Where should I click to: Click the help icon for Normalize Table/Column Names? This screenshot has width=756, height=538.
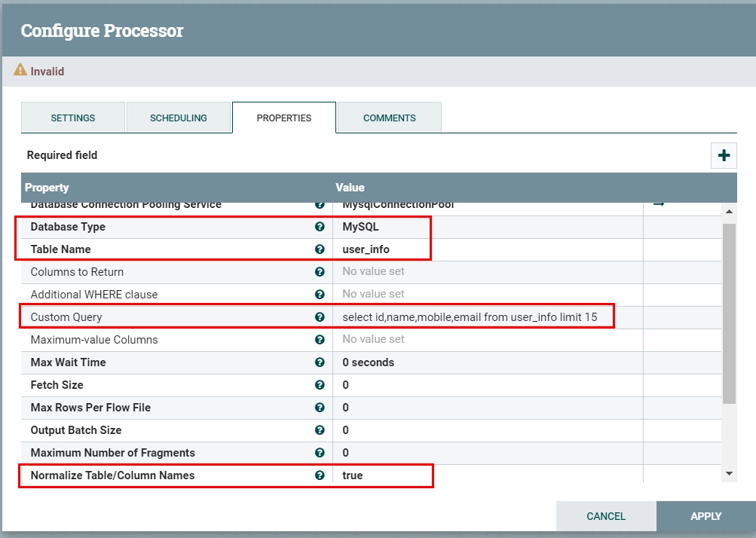coord(320,475)
